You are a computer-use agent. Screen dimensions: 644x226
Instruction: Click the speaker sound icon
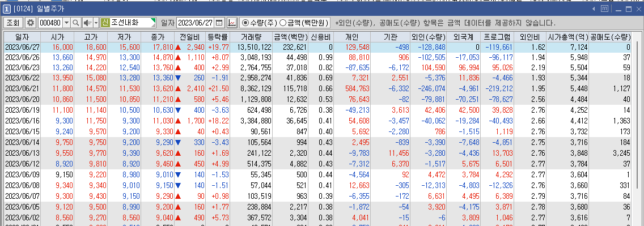click(87, 23)
